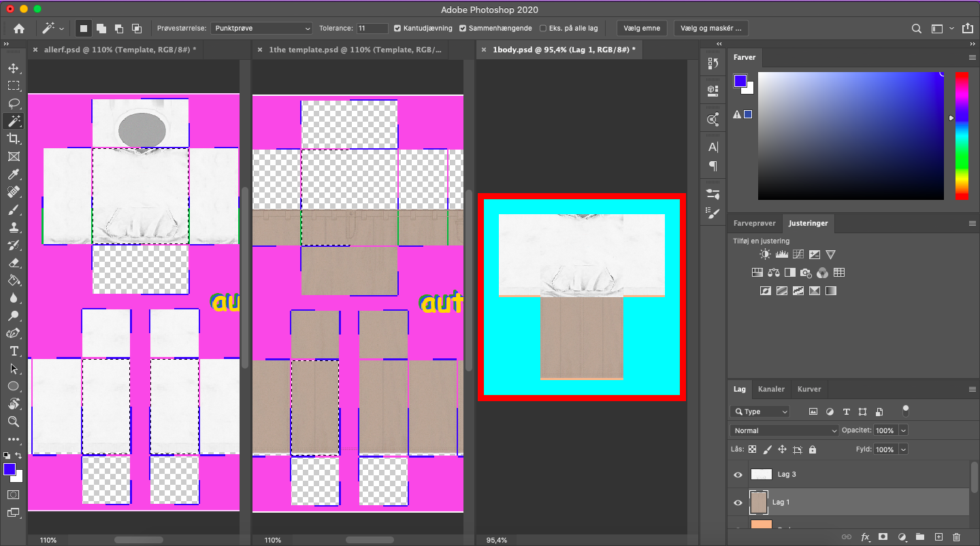Hide the Lag 3 layer

pyautogui.click(x=738, y=474)
